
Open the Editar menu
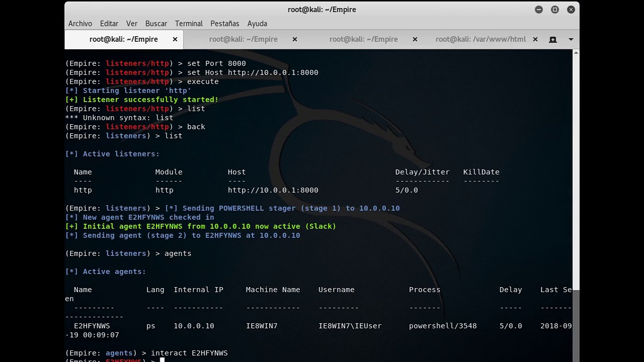[109, 24]
